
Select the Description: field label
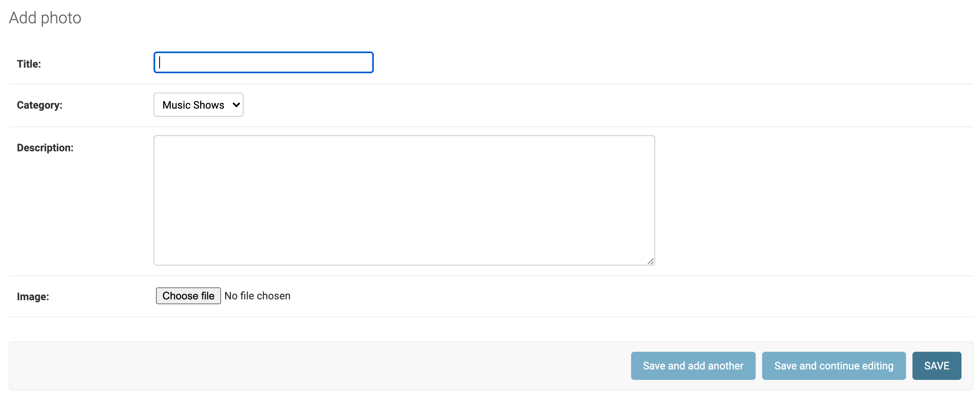[x=45, y=148]
